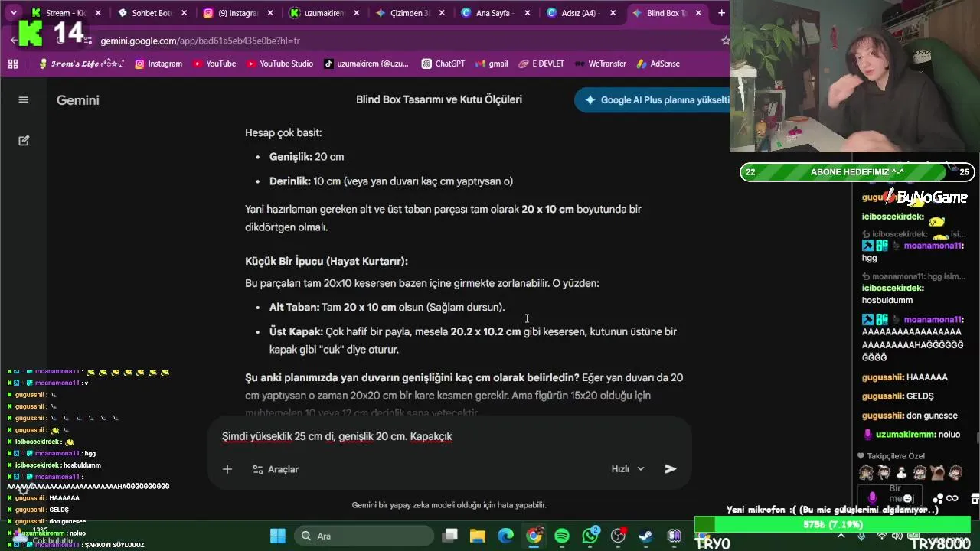Open the Irem's Life bookmark
980x551 pixels.
coord(81,64)
